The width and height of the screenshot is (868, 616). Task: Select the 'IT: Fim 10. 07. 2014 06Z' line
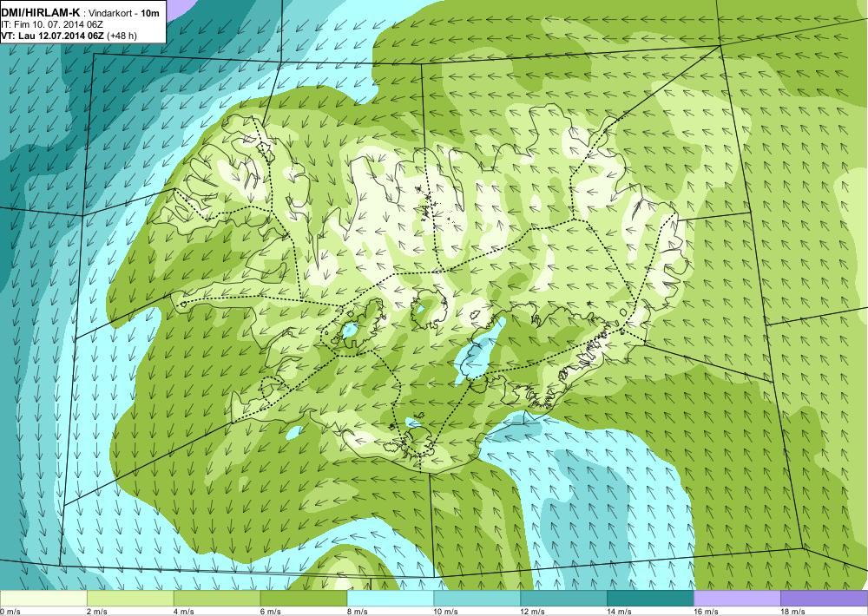coord(52,25)
